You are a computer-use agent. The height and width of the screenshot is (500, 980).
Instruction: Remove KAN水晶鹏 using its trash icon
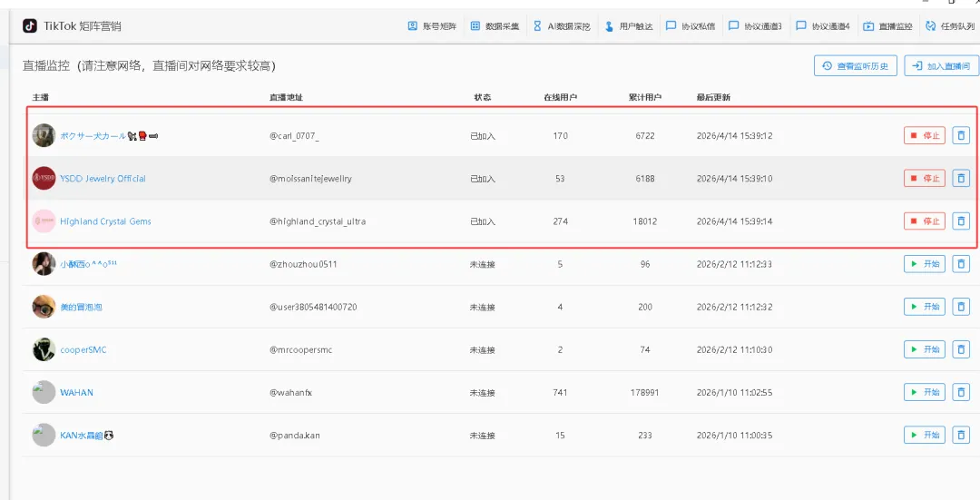pyautogui.click(x=961, y=435)
